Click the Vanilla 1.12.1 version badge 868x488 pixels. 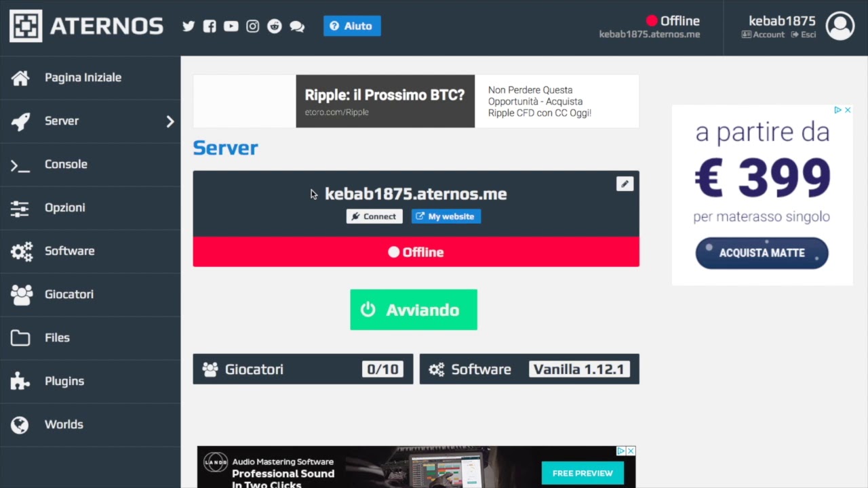578,369
